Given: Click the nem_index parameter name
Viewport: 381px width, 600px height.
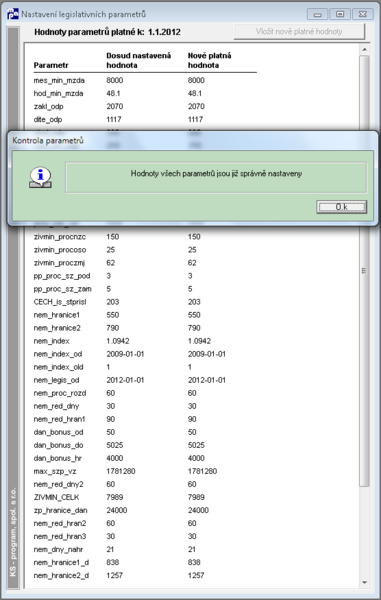Looking at the screenshot, I should (51, 341).
